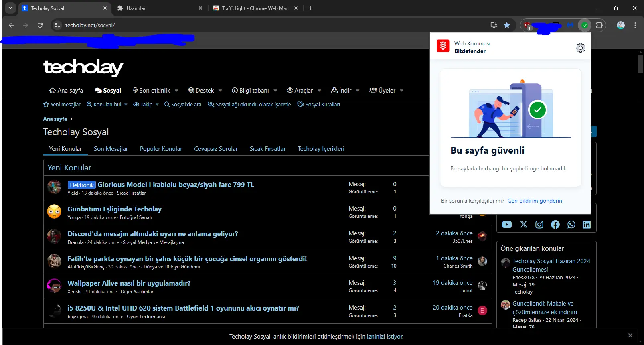The height and width of the screenshot is (345, 644).
Task: Switch to the Techolay İçerikleri tab
Action: point(321,149)
